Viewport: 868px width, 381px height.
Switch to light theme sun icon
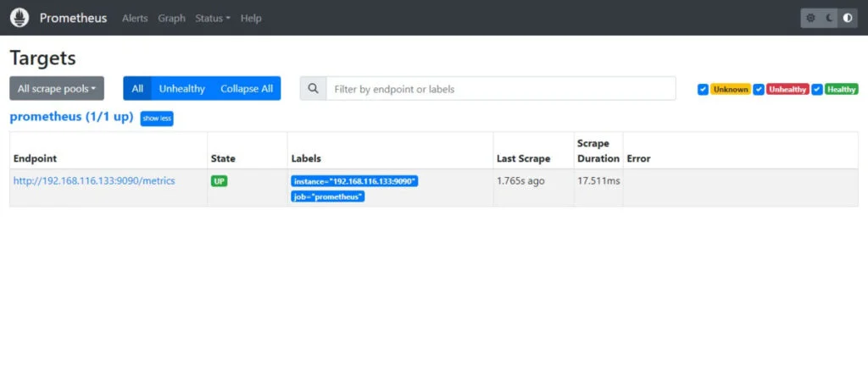(x=811, y=18)
